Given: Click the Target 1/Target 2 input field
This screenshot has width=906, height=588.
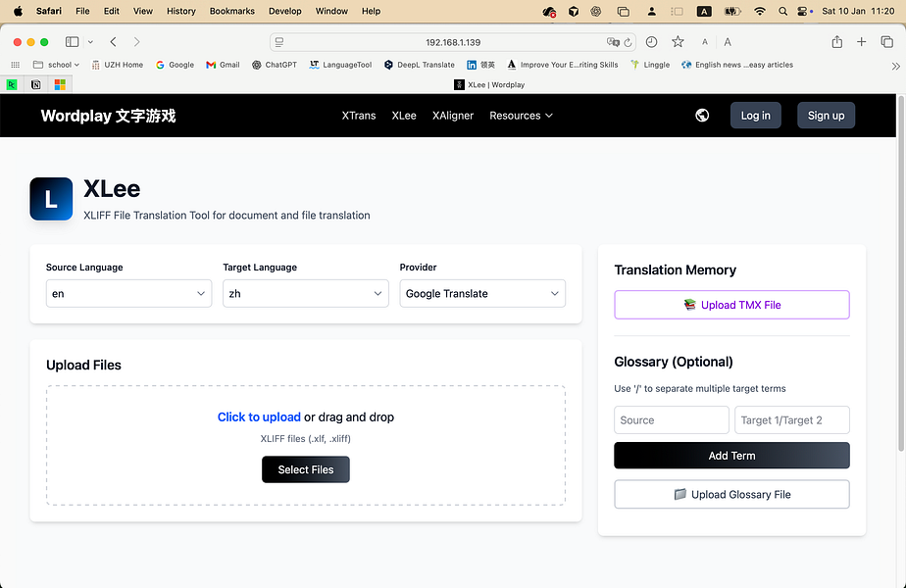Looking at the screenshot, I should [x=792, y=419].
